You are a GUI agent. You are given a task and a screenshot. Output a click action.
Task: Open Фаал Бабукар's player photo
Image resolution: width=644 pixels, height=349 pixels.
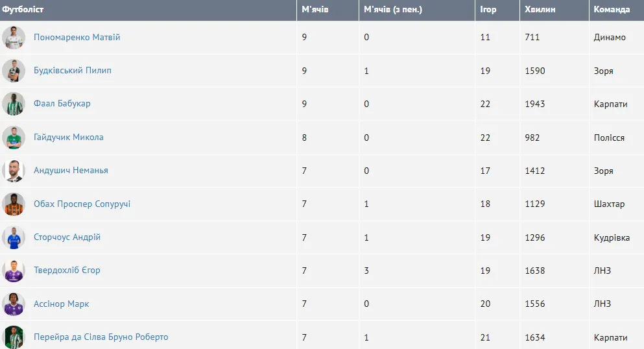tap(13, 104)
